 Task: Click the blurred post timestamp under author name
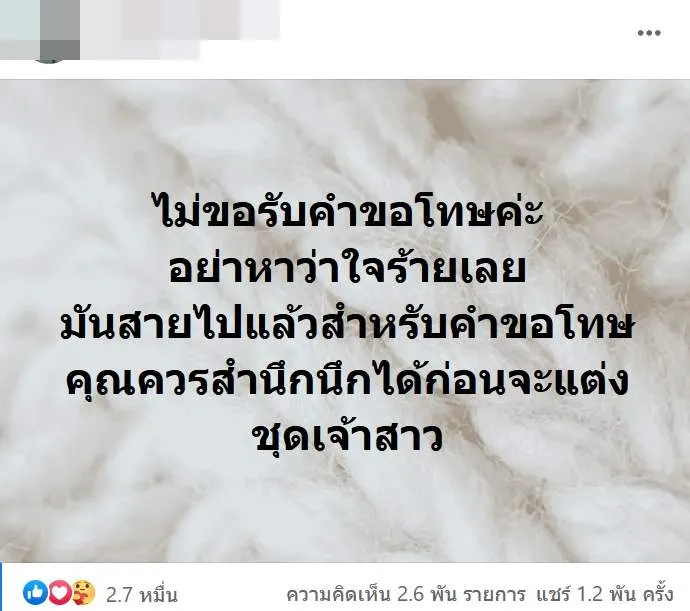pyautogui.click(x=141, y=49)
